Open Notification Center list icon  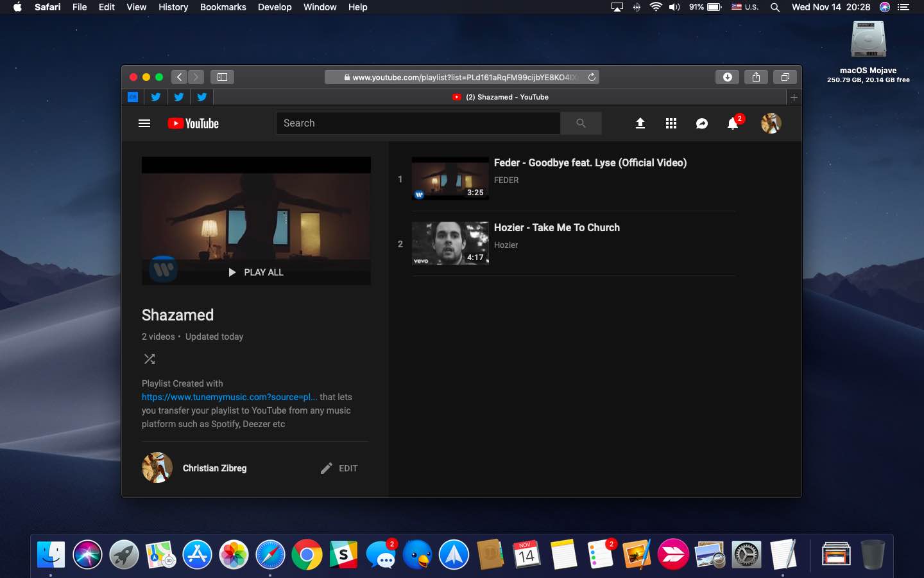click(903, 7)
